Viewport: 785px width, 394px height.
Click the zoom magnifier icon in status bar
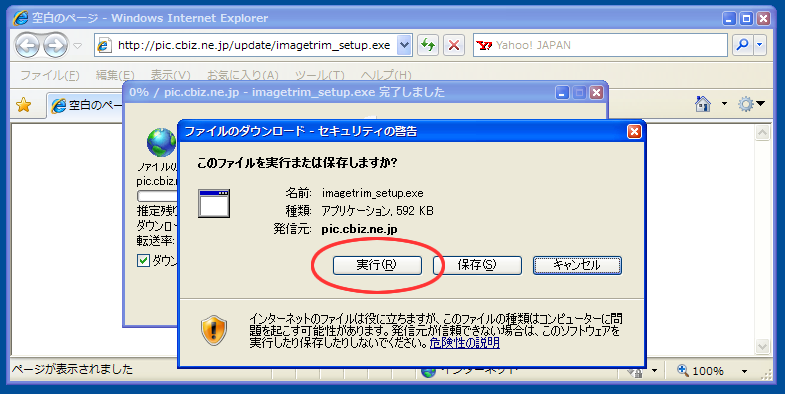tap(683, 370)
